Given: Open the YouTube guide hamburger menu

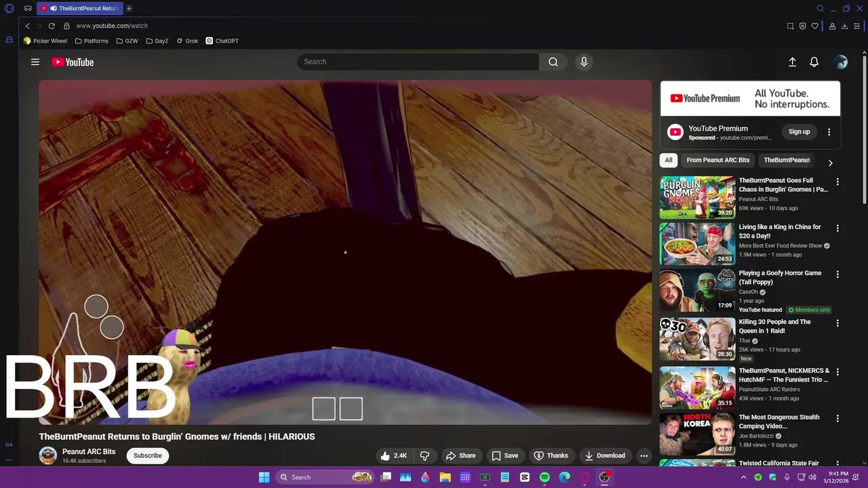Looking at the screenshot, I should pos(35,62).
